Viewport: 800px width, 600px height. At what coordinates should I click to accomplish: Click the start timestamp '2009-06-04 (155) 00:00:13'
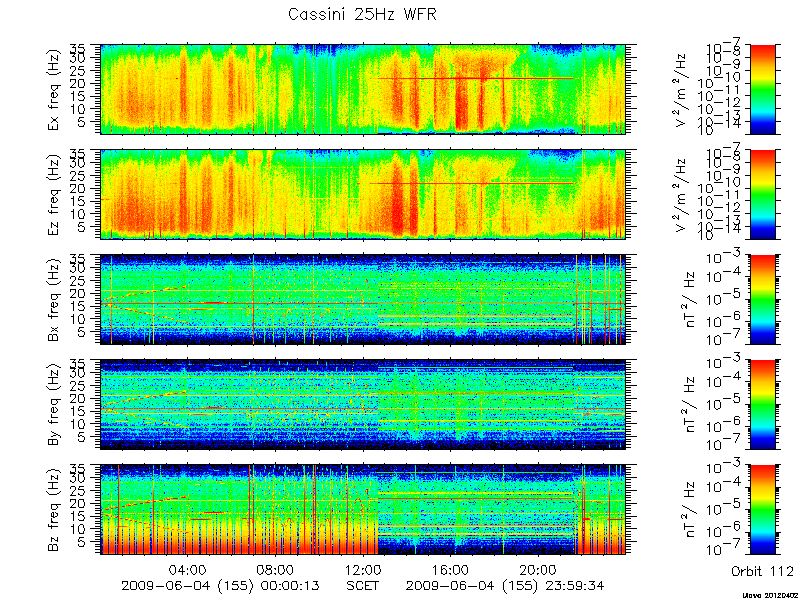pos(220,586)
